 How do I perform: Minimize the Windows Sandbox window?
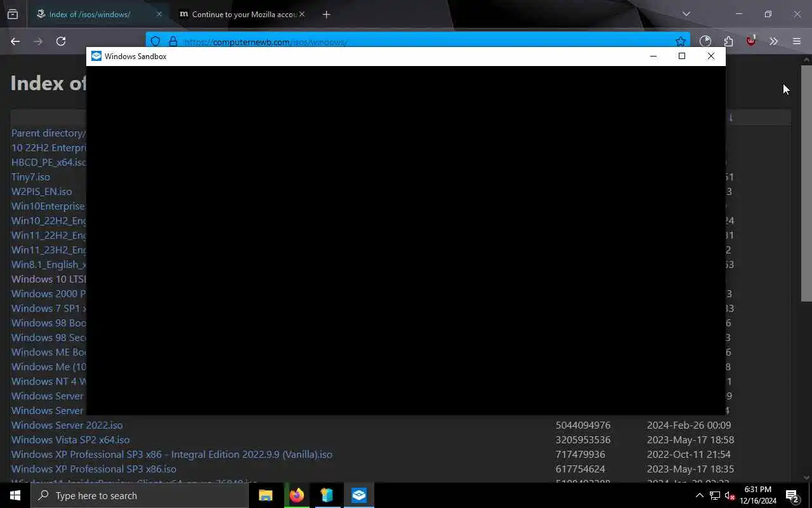click(x=653, y=56)
